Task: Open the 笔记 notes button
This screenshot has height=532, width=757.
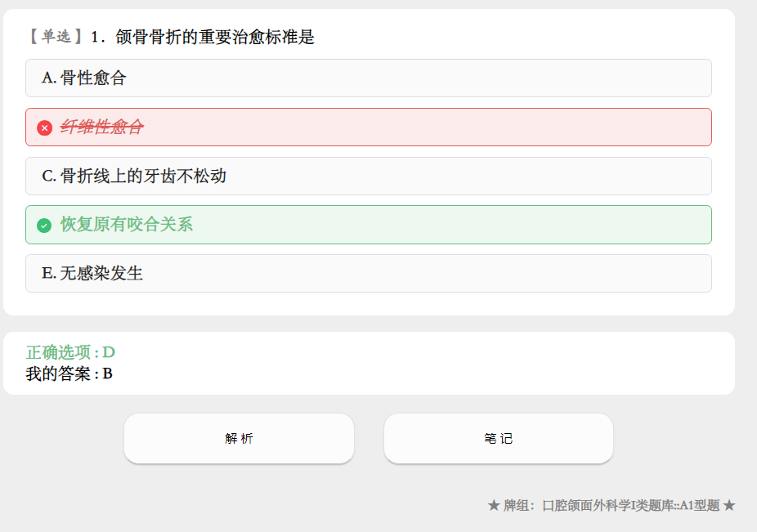Action: (498, 438)
